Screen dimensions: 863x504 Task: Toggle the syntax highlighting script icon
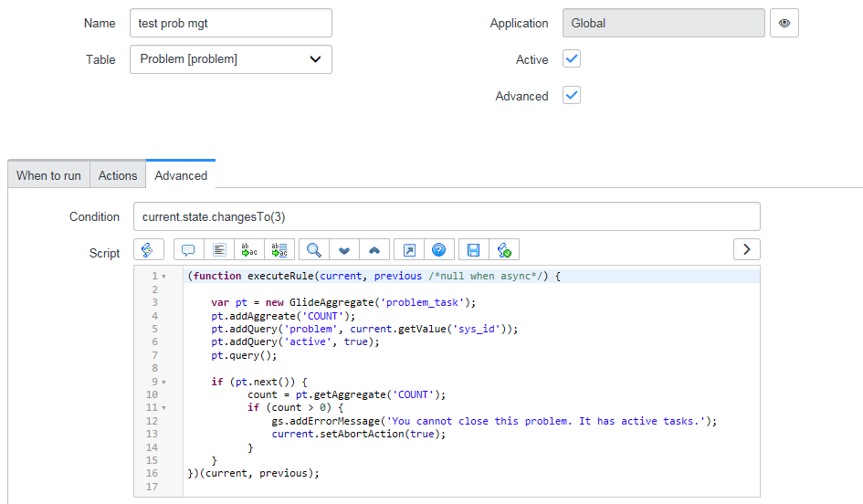(x=149, y=250)
